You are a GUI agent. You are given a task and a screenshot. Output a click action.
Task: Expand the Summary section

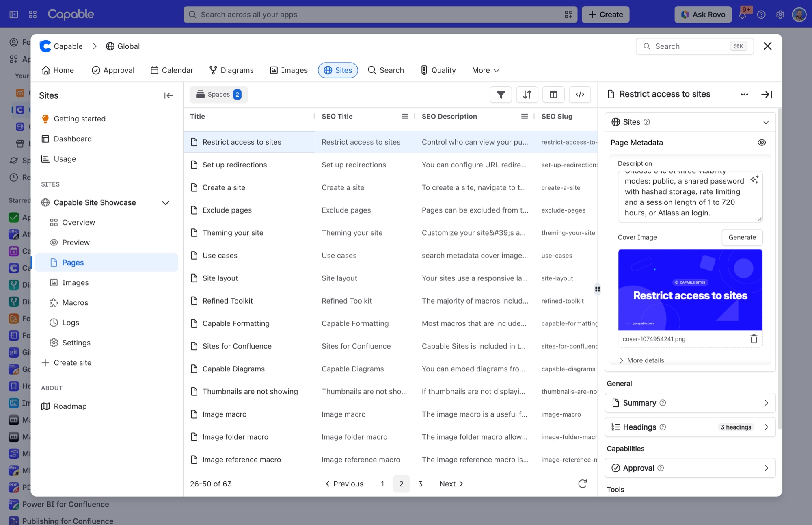click(690, 403)
